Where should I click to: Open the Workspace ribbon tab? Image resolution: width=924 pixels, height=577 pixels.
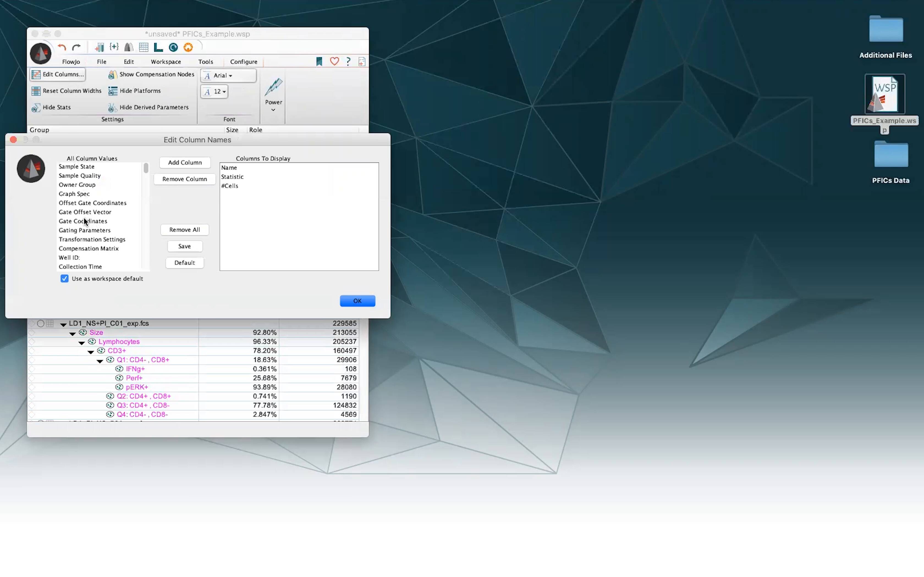(166, 62)
